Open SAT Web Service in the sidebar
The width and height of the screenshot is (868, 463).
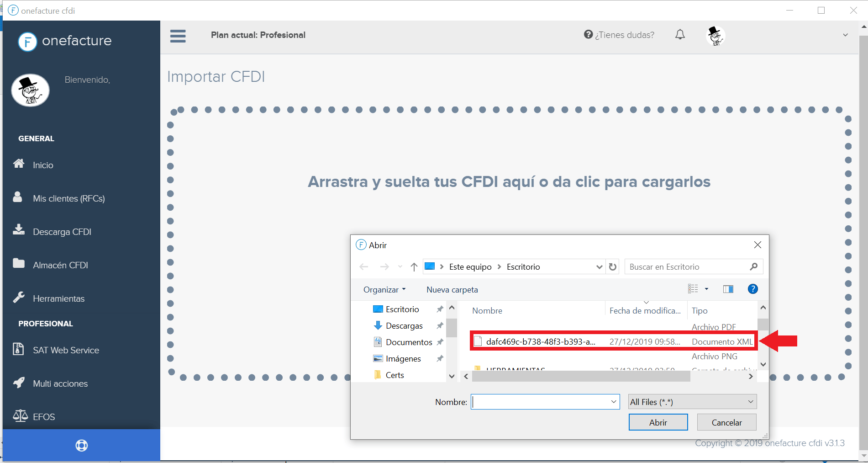[65, 350]
